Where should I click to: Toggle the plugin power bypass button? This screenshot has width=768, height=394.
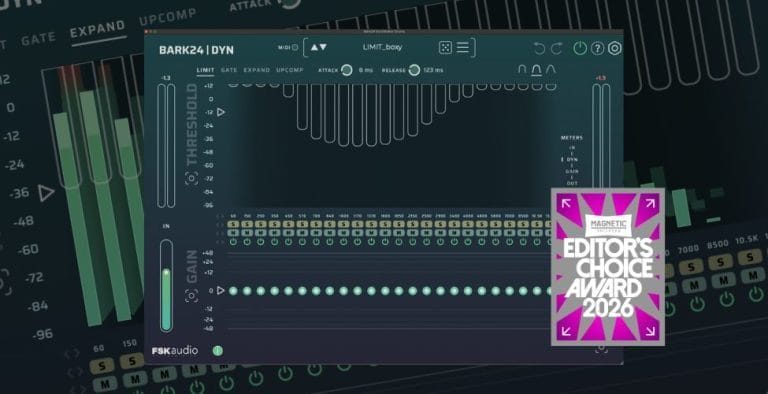click(580, 48)
